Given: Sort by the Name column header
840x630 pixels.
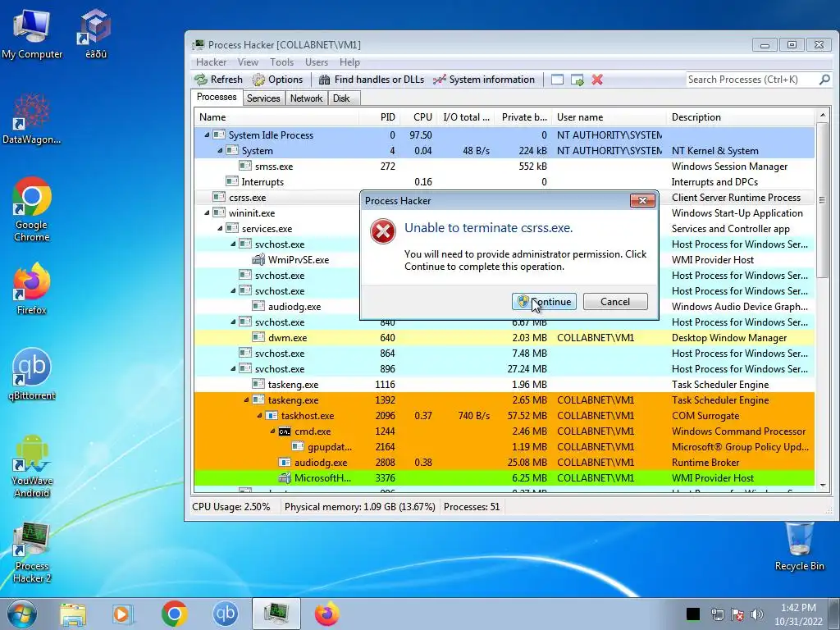Looking at the screenshot, I should 276,116.
